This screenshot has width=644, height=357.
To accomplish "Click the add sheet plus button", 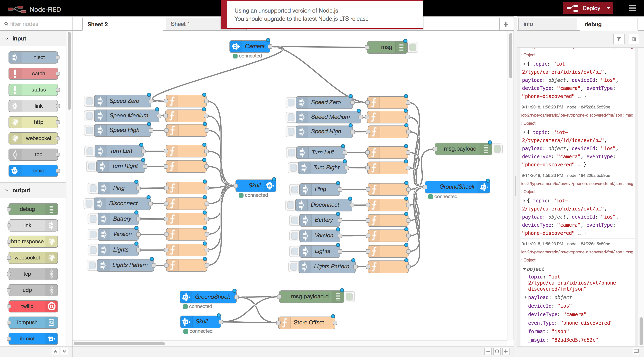I will [506, 24].
